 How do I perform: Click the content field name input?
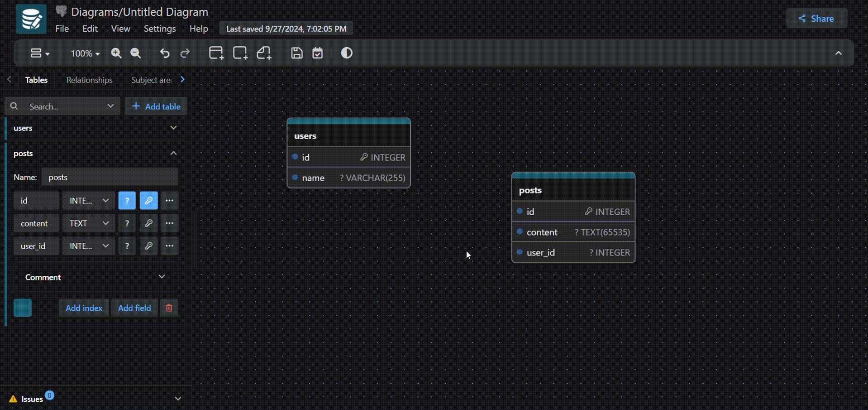(x=36, y=223)
